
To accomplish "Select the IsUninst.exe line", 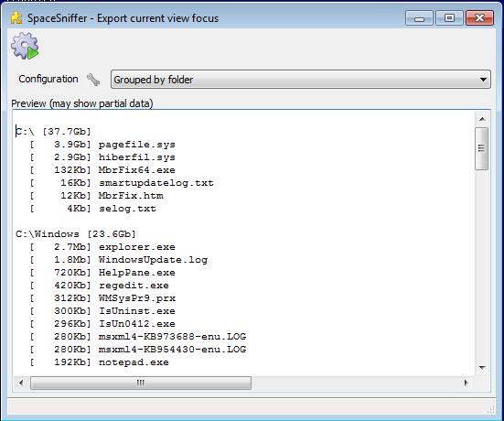I will 102,311.
